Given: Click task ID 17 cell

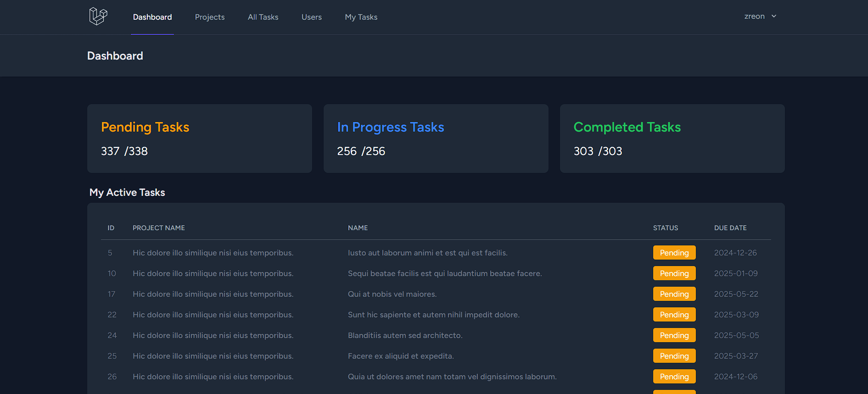Looking at the screenshot, I should pos(112,294).
